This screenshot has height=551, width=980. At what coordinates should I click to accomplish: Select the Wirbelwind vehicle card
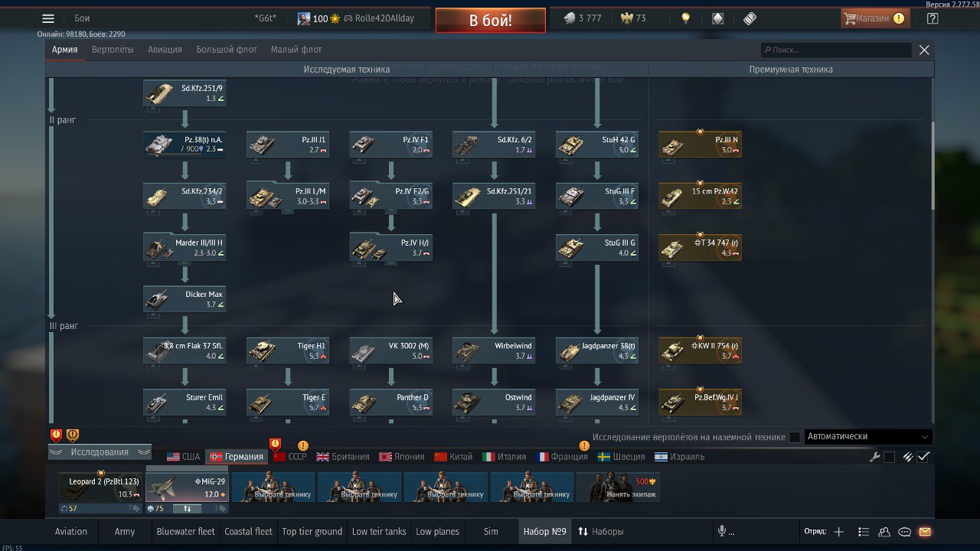pyautogui.click(x=494, y=350)
